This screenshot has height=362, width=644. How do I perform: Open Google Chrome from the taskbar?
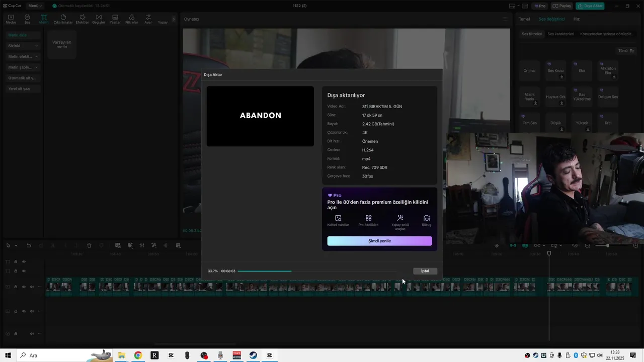coord(138,355)
